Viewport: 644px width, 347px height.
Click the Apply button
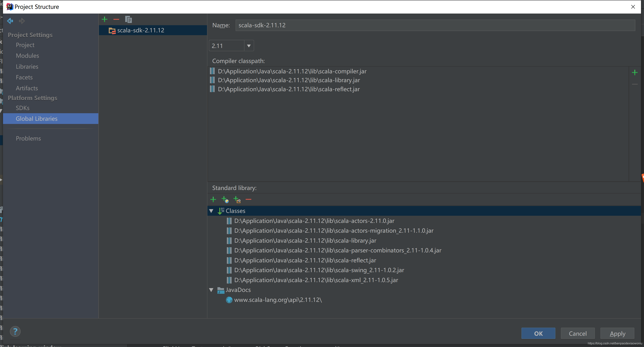(617, 333)
